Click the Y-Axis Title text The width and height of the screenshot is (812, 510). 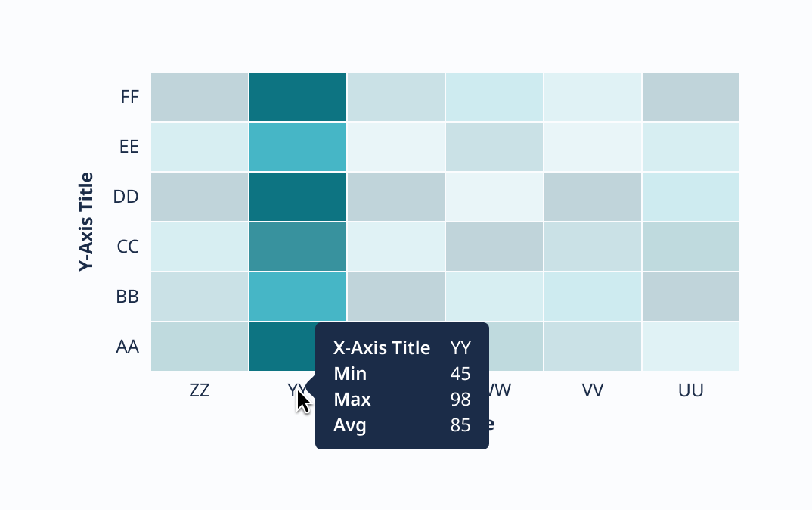click(x=87, y=222)
